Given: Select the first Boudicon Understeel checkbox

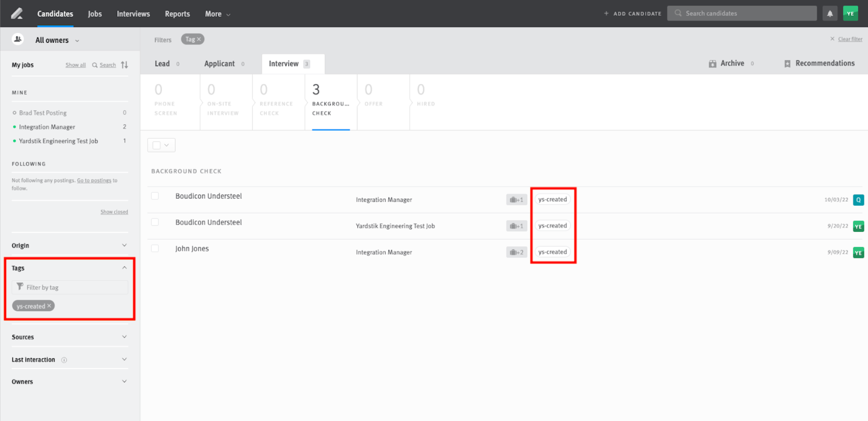Looking at the screenshot, I should (155, 196).
